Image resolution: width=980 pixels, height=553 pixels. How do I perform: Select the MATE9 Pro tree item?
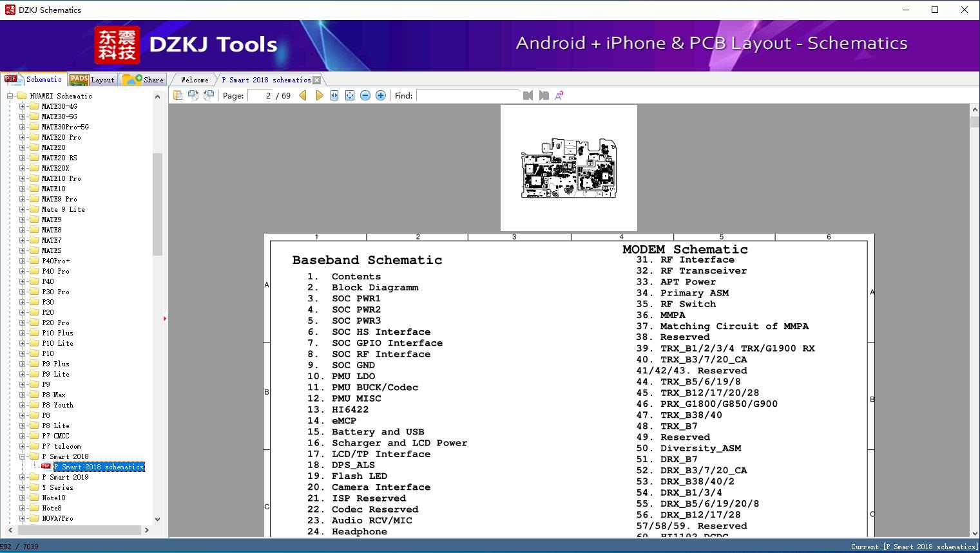pyautogui.click(x=59, y=199)
